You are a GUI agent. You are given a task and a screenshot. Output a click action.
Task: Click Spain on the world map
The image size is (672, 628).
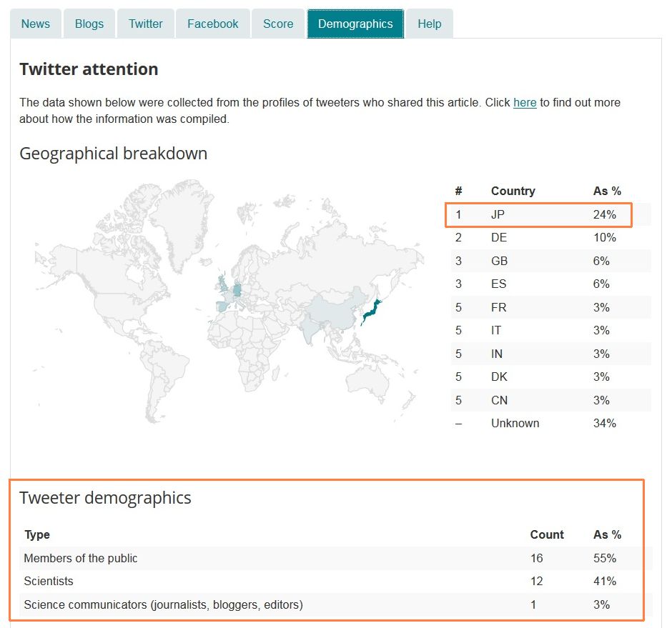222,306
